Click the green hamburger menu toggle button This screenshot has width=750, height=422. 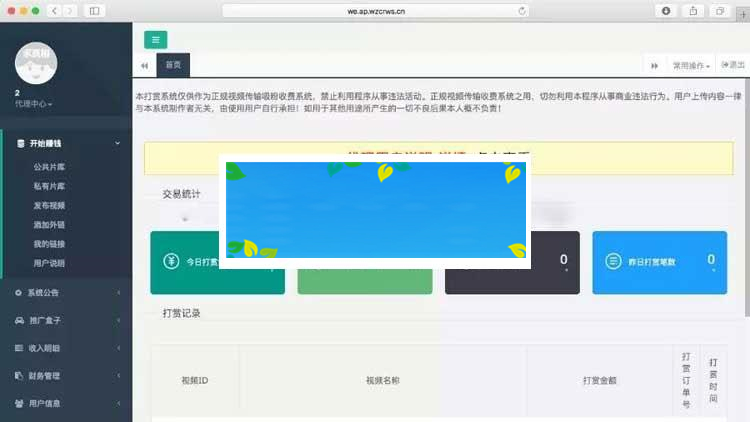[155, 40]
